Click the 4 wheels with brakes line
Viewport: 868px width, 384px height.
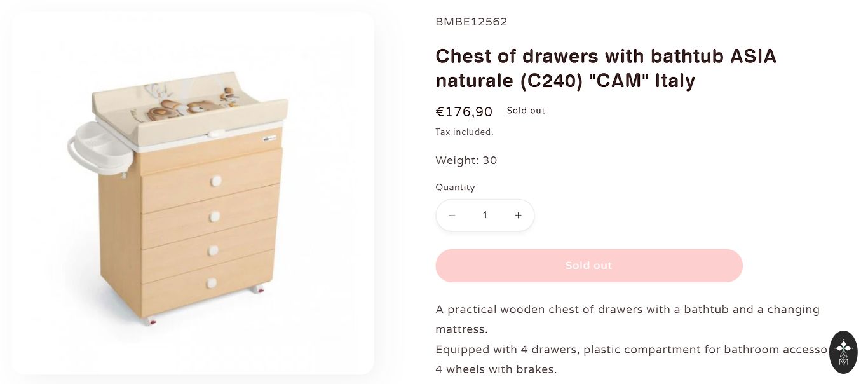click(496, 369)
